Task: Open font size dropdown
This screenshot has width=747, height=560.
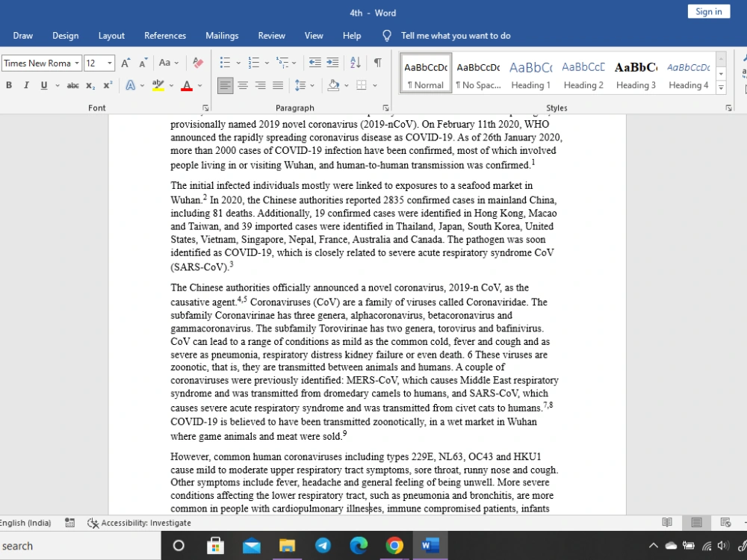Action: coord(110,63)
